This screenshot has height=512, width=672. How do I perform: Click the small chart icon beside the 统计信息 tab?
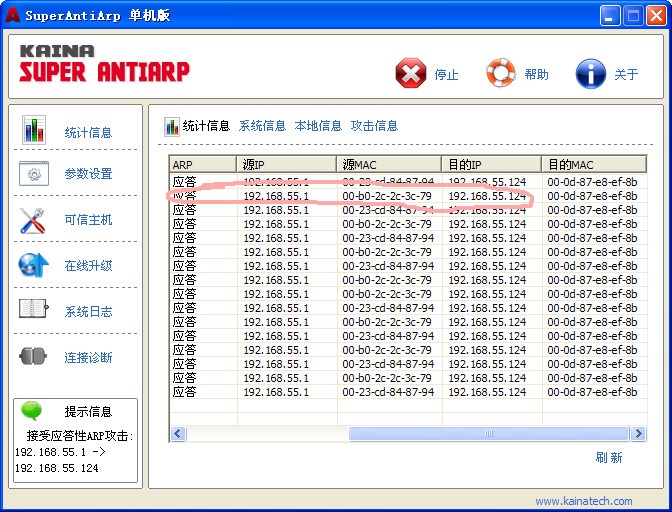(x=172, y=126)
